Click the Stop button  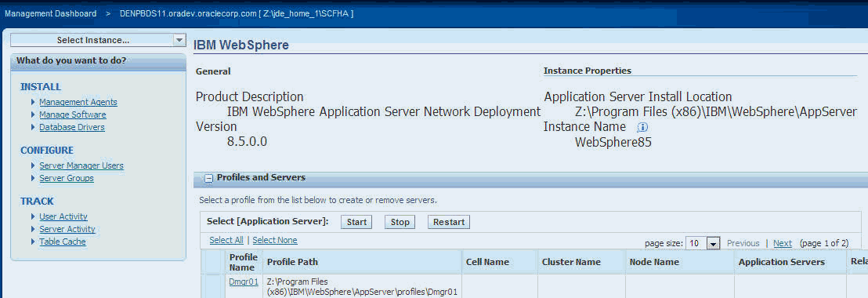pyautogui.click(x=400, y=222)
